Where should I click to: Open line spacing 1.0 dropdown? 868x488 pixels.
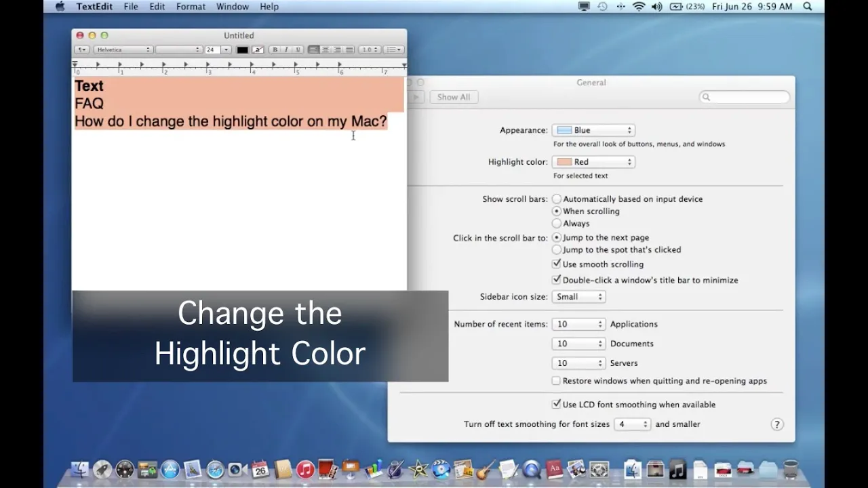pos(369,49)
